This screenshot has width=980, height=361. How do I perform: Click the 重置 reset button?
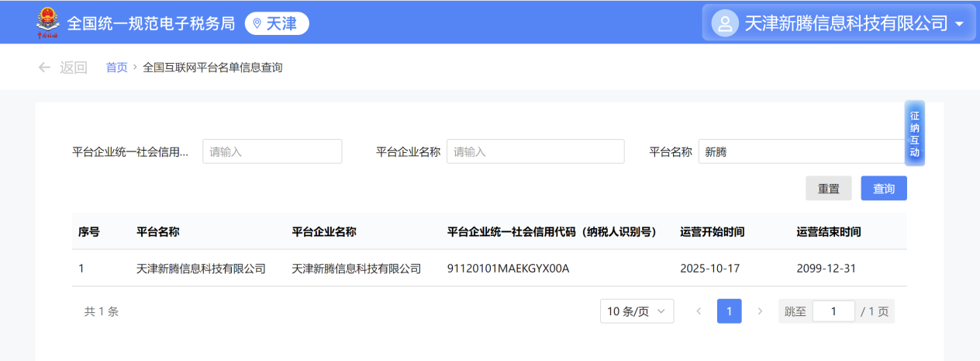tap(829, 189)
